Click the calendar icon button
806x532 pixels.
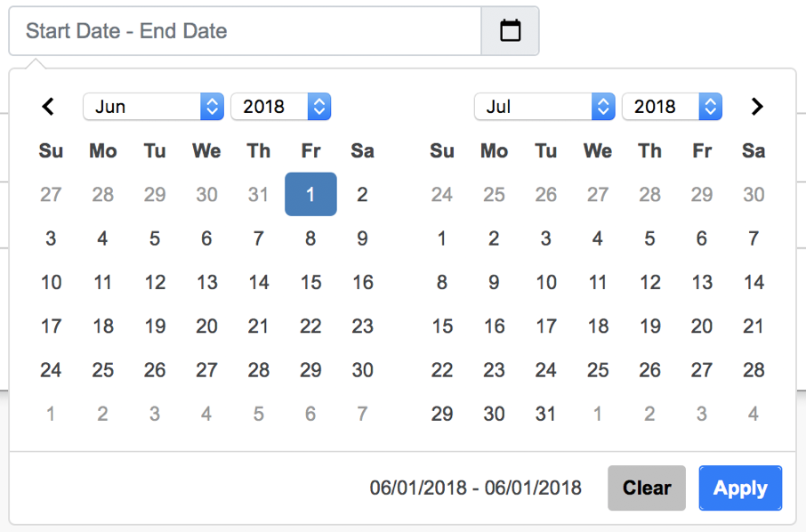510,31
